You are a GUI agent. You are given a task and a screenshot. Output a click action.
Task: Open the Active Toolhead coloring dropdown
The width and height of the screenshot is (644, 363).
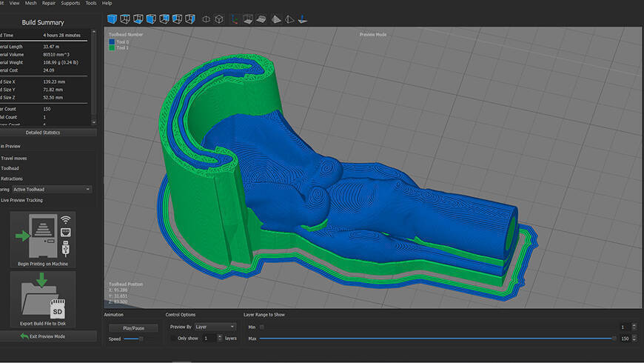click(52, 190)
